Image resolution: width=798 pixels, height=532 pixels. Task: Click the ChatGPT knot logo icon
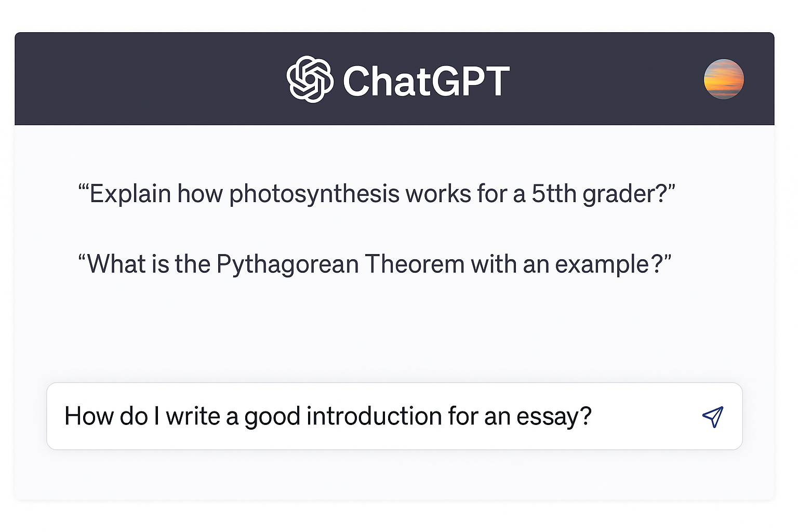coord(310,79)
